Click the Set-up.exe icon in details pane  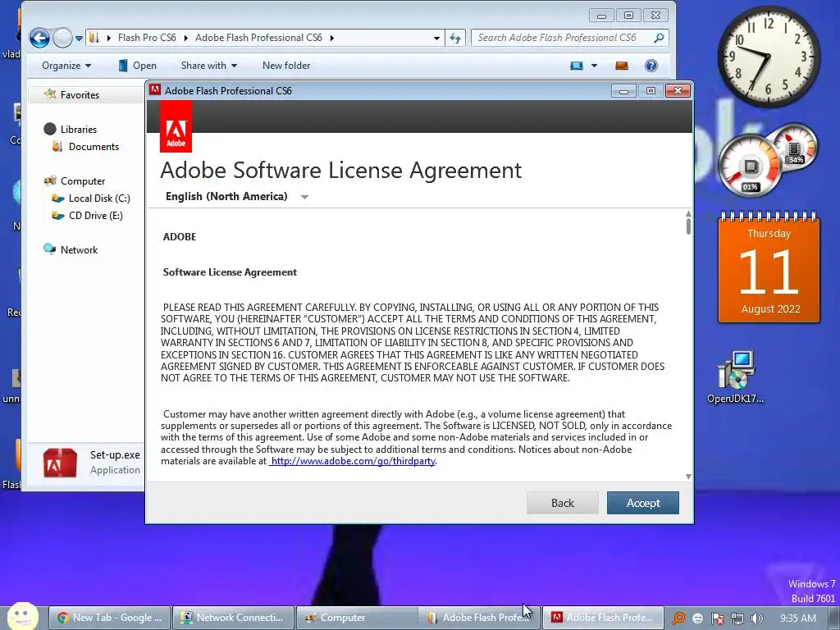point(60,463)
